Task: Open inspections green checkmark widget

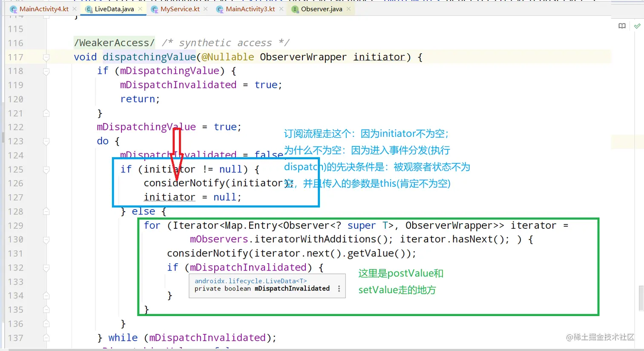Action: 637,26
